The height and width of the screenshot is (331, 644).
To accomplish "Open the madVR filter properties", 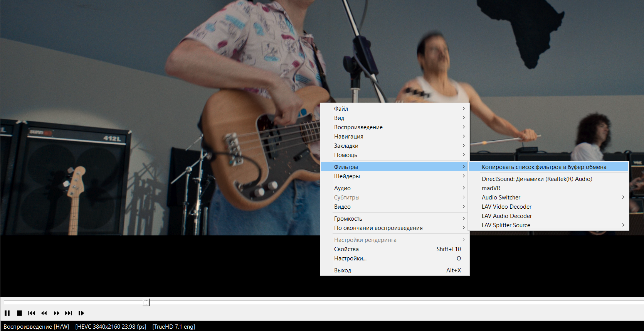I will [548, 188].
